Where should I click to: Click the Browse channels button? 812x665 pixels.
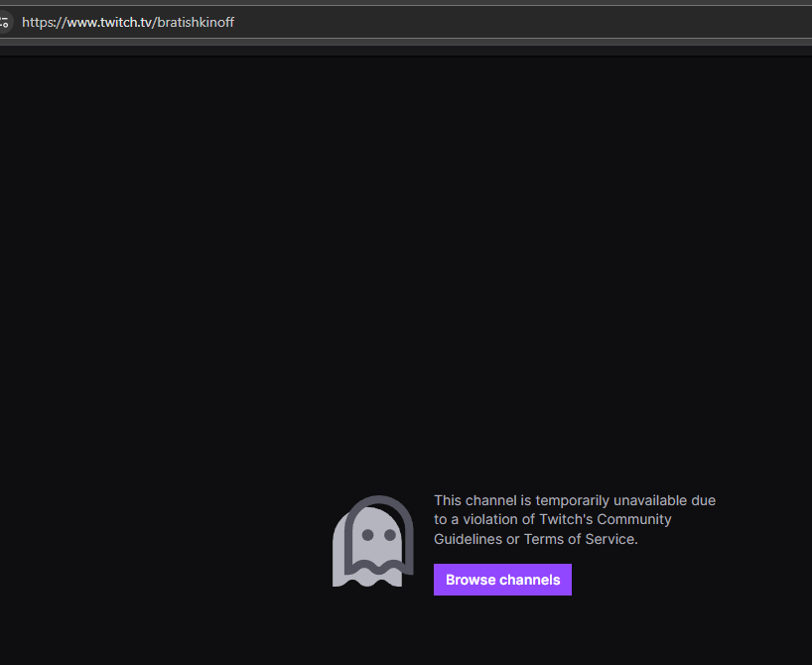pos(502,580)
